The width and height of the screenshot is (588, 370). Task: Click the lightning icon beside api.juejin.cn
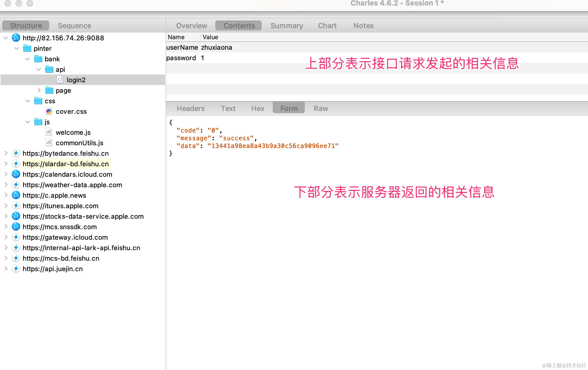16,269
